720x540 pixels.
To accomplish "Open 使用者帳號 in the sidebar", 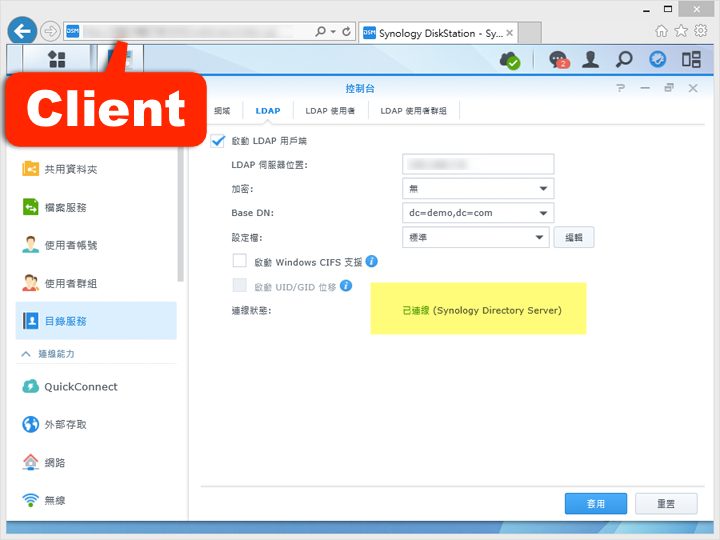I will coord(96,245).
